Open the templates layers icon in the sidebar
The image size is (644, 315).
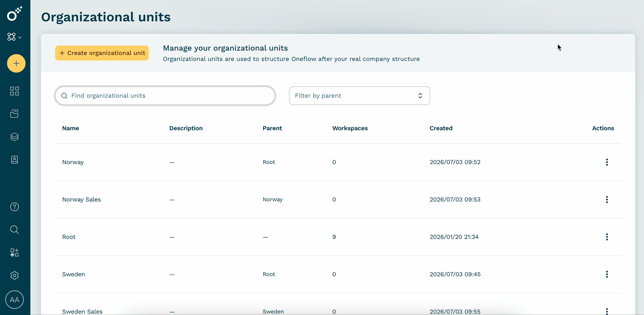[14, 137]
